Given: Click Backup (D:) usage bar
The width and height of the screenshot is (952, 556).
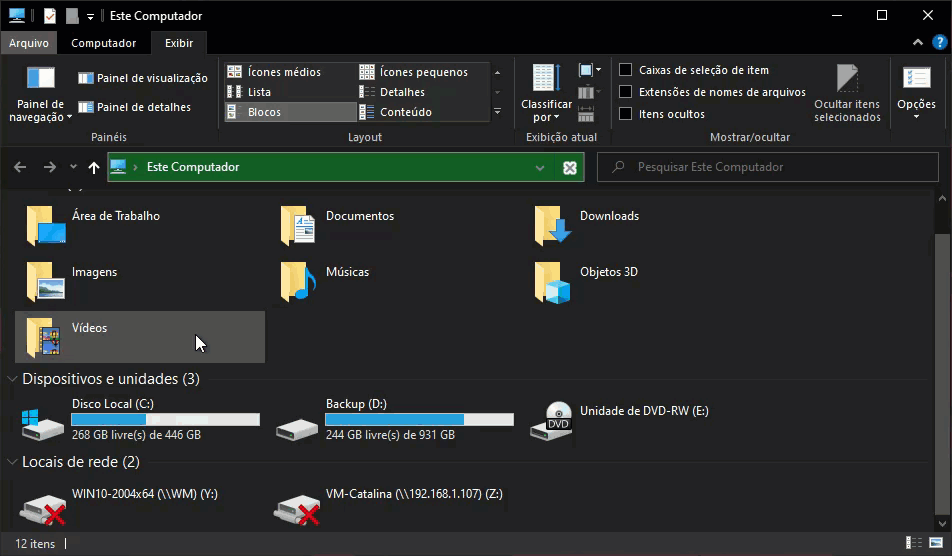Looking at the screenshot, I should tap(420, 419).
